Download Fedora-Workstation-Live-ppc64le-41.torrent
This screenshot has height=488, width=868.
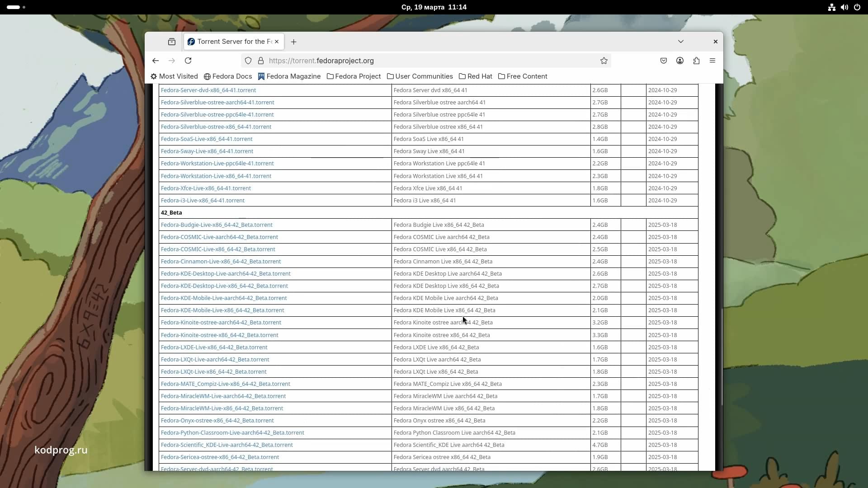click(217, 164)
